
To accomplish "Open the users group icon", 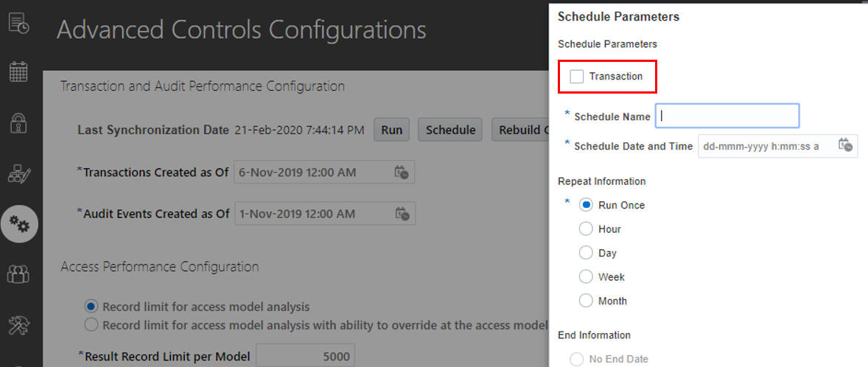I will (19, 274).
